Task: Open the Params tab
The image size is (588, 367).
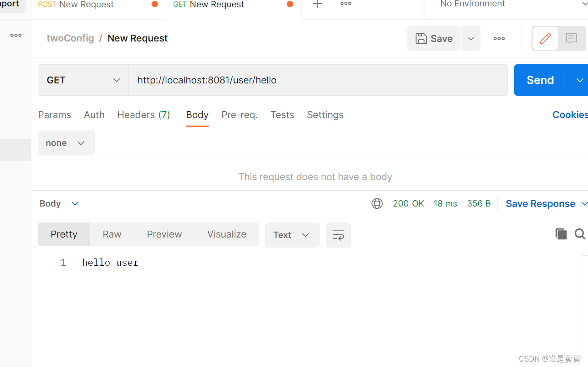Action: tap(55, 115)
